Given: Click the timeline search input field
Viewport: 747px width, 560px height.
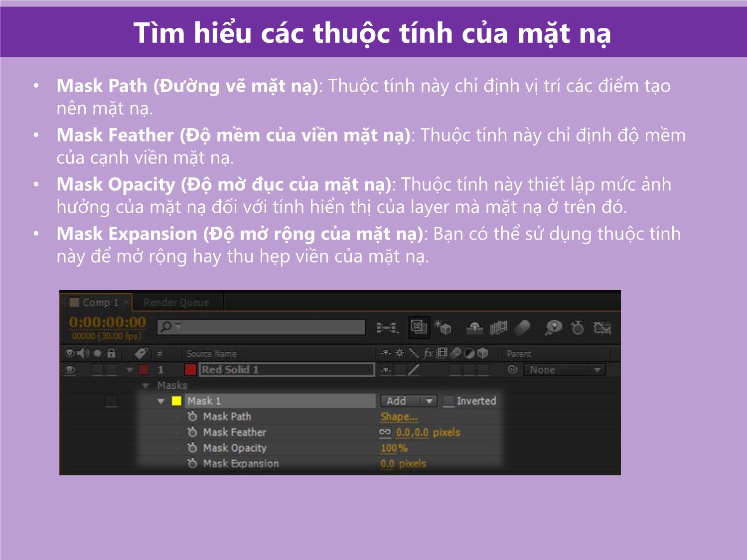Looking at the screenshot, I should (x=261, y=327).
